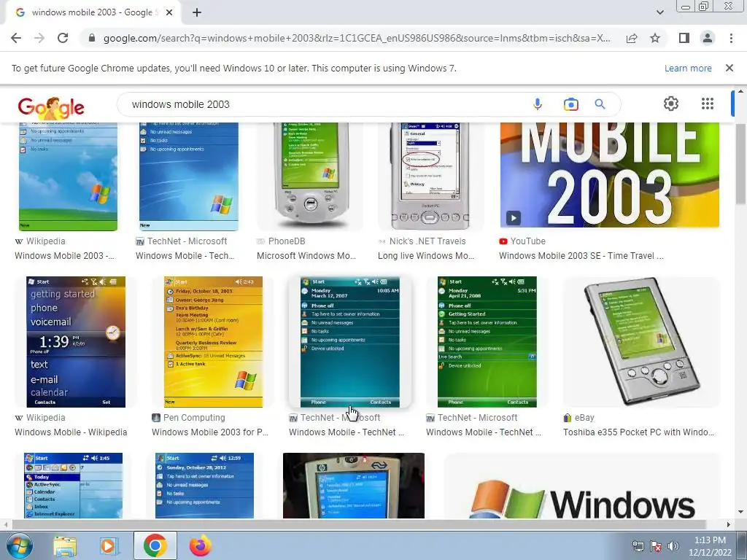747x560 pixels.
Task: View site security lock information
Action: coord(92,38)
